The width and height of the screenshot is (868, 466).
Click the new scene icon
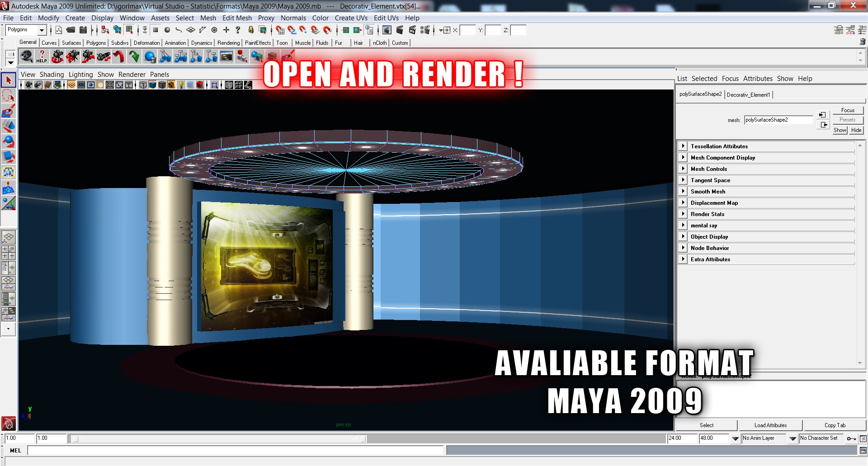click(59, 30)
